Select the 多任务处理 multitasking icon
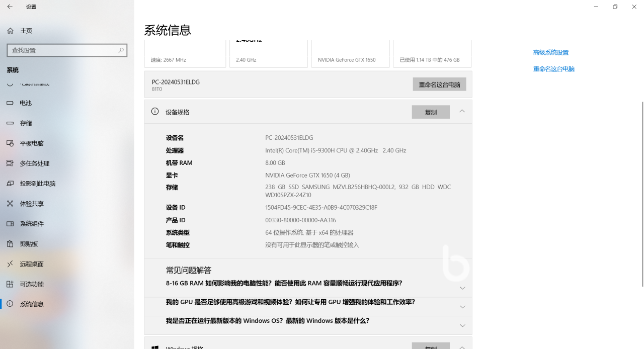 [x=10, y=163]
